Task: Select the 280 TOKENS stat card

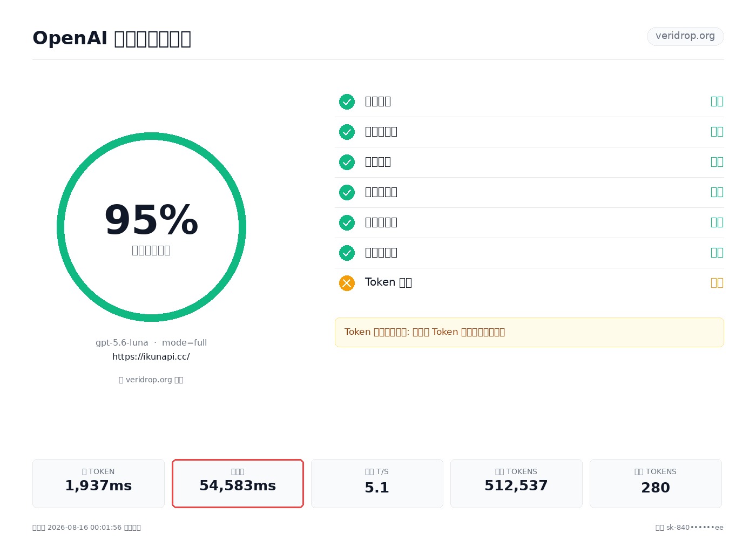Action: click(x=656, y=483)
